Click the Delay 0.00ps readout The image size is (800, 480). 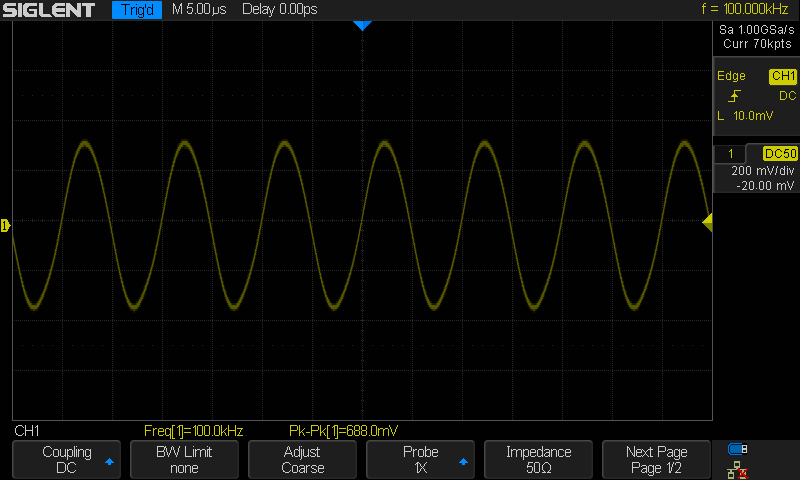[x=280, y=9]
